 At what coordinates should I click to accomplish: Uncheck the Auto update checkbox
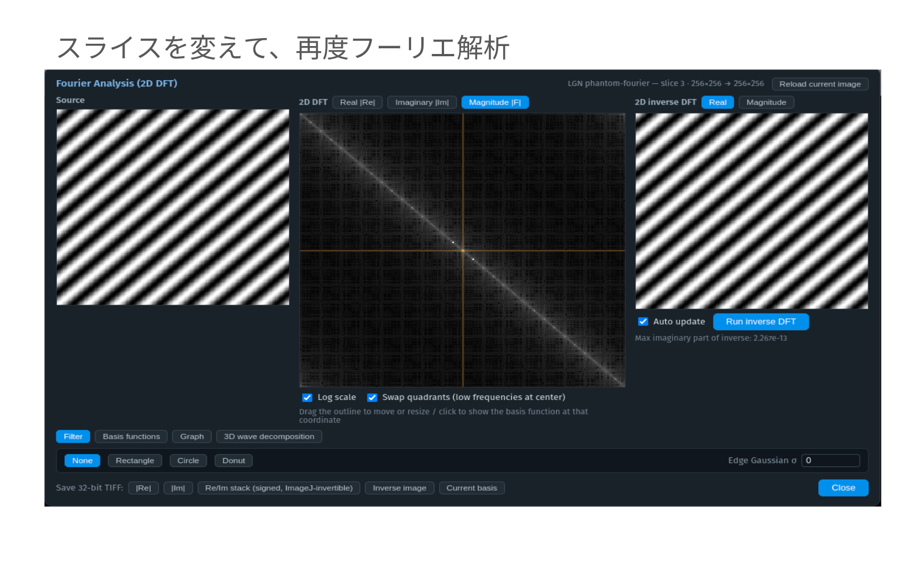643,322
